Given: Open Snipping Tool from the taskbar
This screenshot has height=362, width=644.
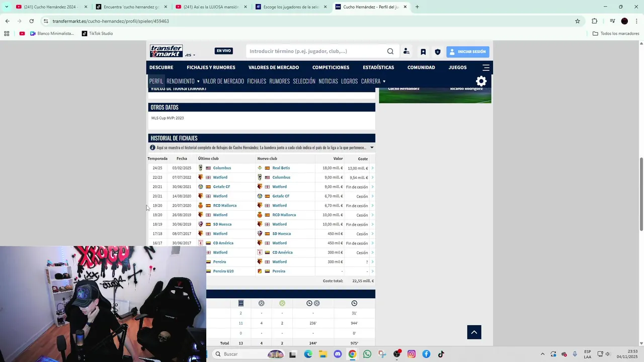Looking at the screenshot, I should click(x=382, y=354).
